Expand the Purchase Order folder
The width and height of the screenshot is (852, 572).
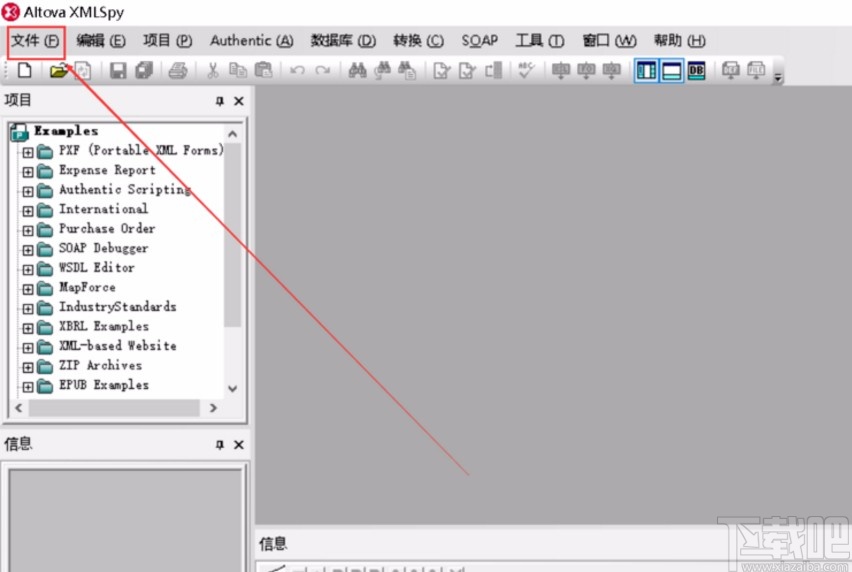(x=28, y=230)
